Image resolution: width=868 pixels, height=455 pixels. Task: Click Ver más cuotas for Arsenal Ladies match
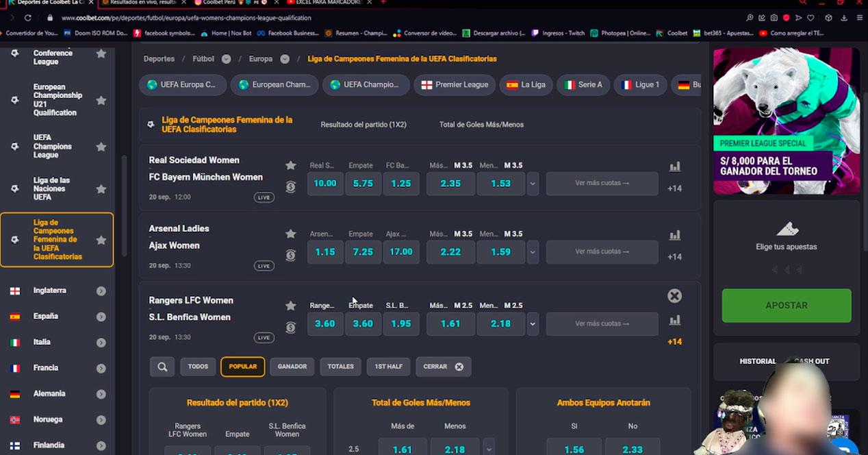tap(602, 252)
